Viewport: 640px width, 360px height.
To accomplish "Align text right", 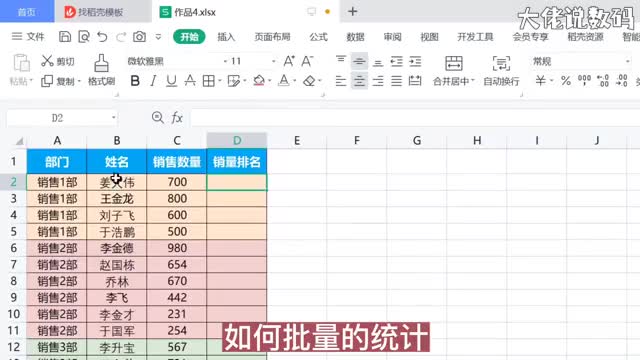I will (x=378, y=81).
